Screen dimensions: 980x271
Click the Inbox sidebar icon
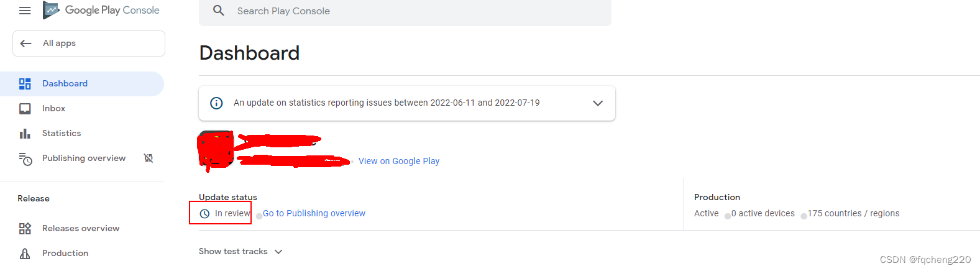coord(25,109)
